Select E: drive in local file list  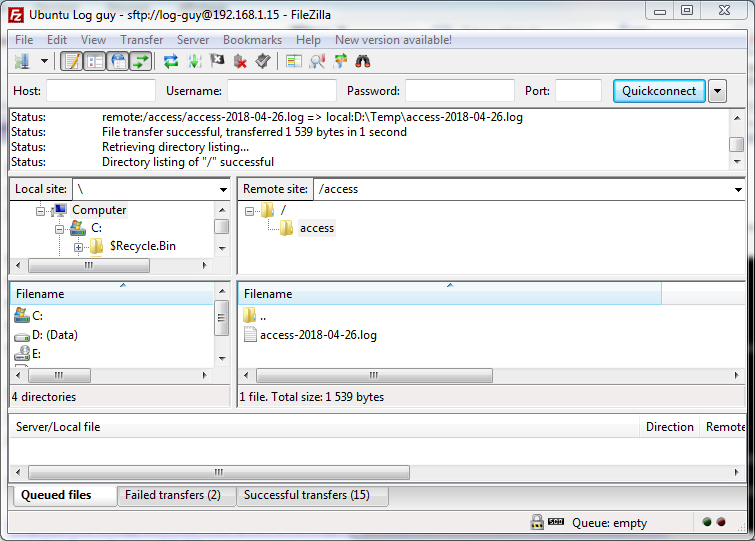pos(37,354)
